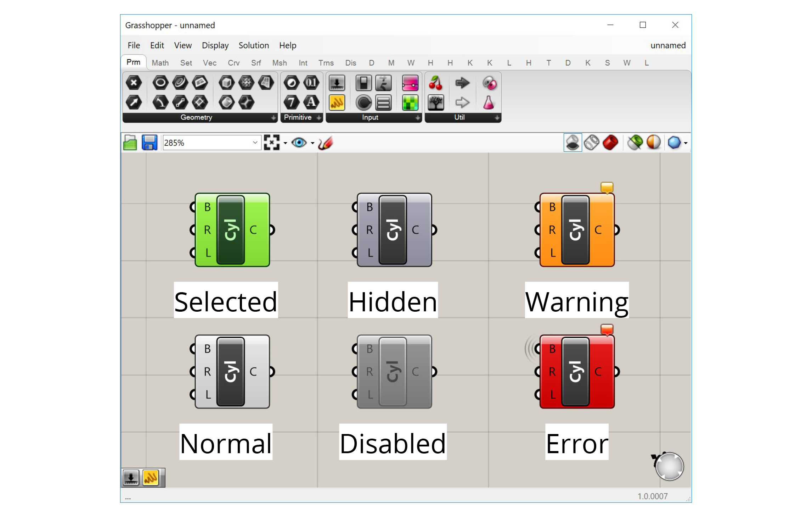This screenshot has height=517, width=812.
Task: Click the Number Slider input icon
Action: [337, 83]
